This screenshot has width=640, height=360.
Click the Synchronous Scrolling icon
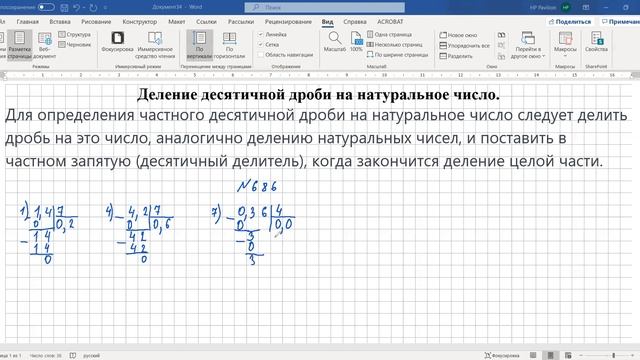[502, 45]
